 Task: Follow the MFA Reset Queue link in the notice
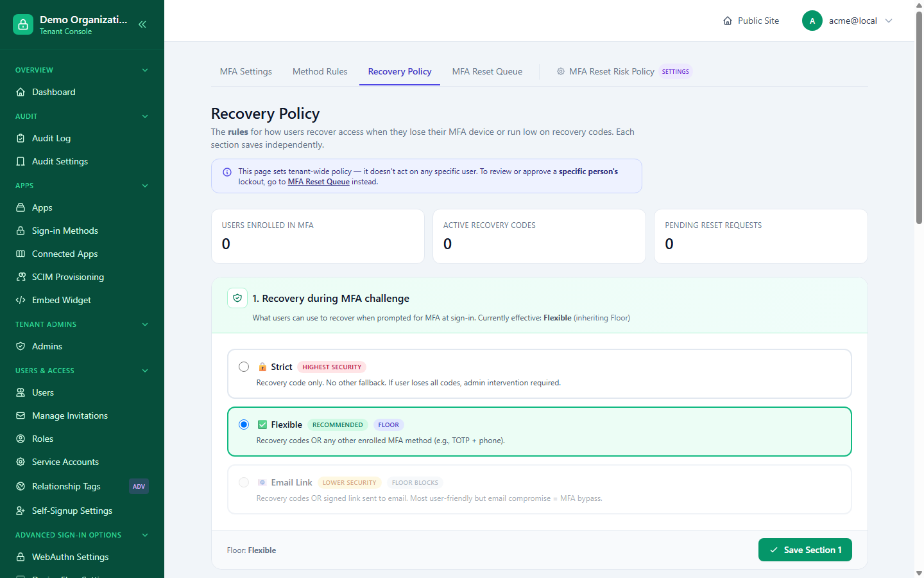319,182
